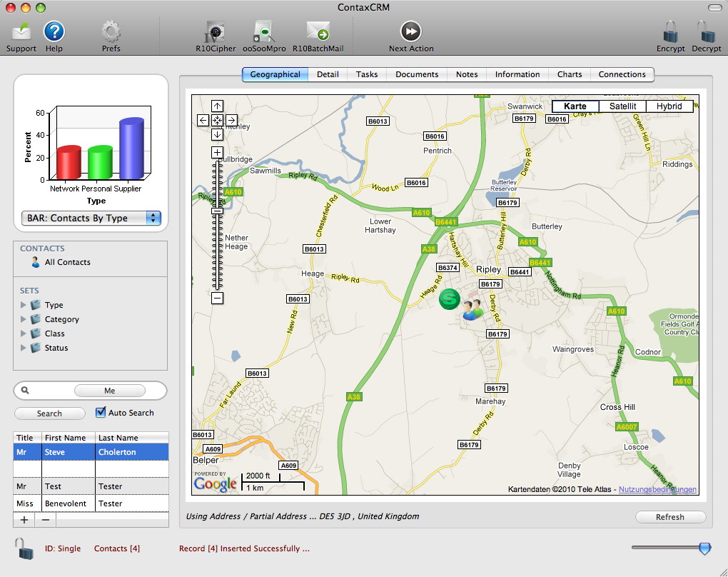Click the green Personal chart bar
728x577 pixels.
point(100,163)
